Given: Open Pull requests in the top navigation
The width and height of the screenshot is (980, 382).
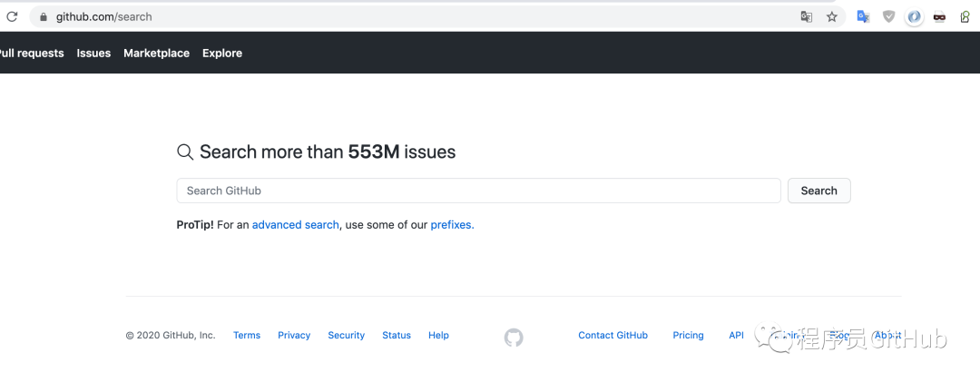Looking at the screenshot, I should tap(32, 54).
